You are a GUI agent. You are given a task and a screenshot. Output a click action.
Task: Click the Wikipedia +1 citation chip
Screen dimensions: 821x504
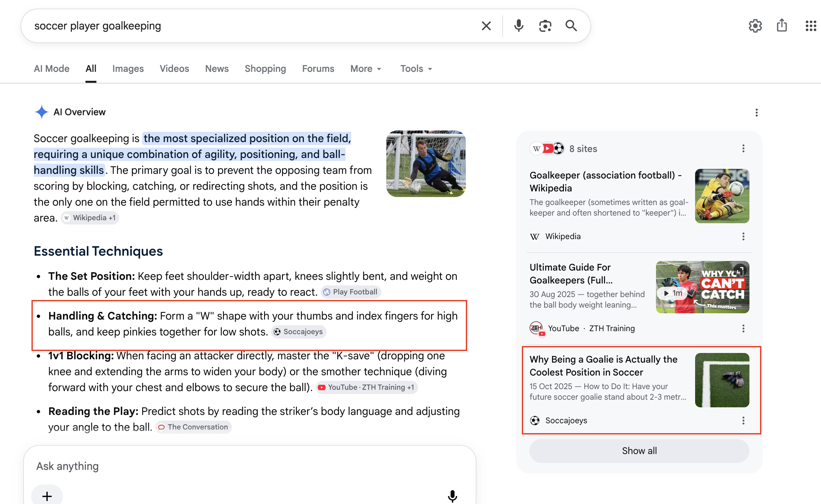90,218
